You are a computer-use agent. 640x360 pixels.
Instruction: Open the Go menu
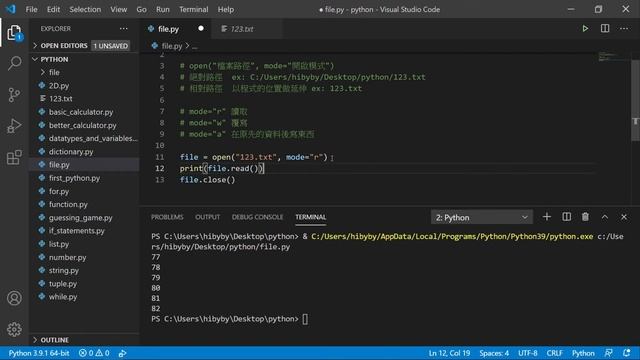(141, 9)
